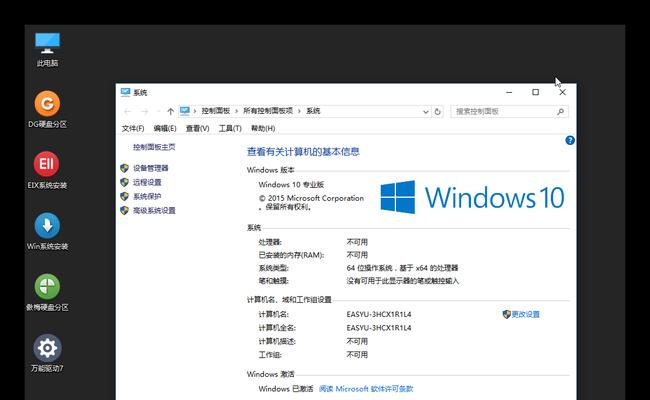Launch DG硬盘分区 desktop icon

47,109
